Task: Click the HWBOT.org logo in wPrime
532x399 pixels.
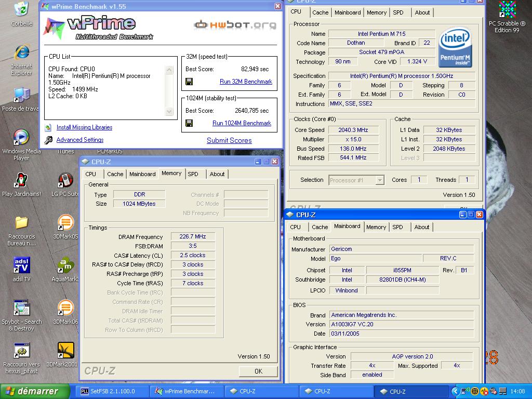Action: point(235,24)
